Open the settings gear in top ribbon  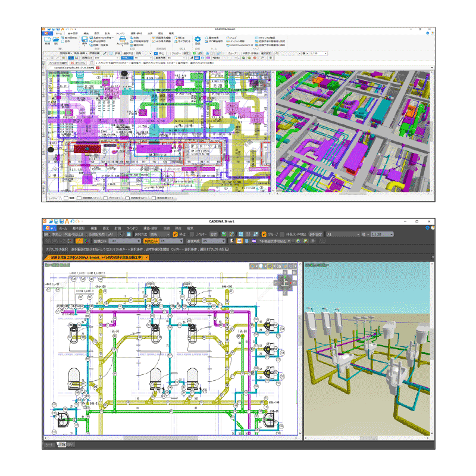(198, 39)
